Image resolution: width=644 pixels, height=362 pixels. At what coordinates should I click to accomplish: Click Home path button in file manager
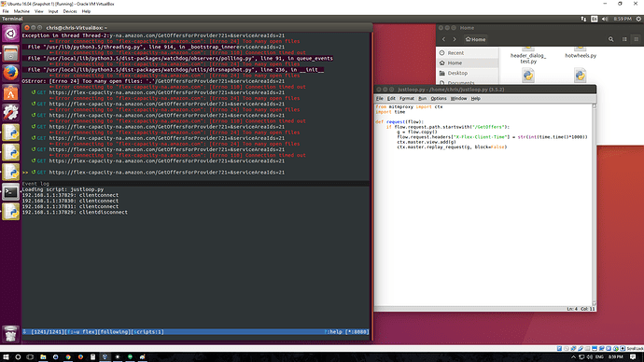476,39
